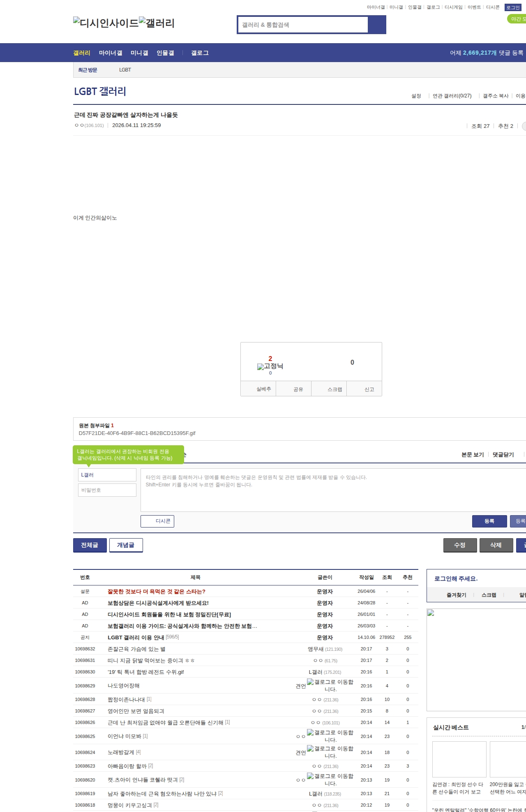
Task: Select 갤러리 in the blue navigation bar
Action: (82, 53)
